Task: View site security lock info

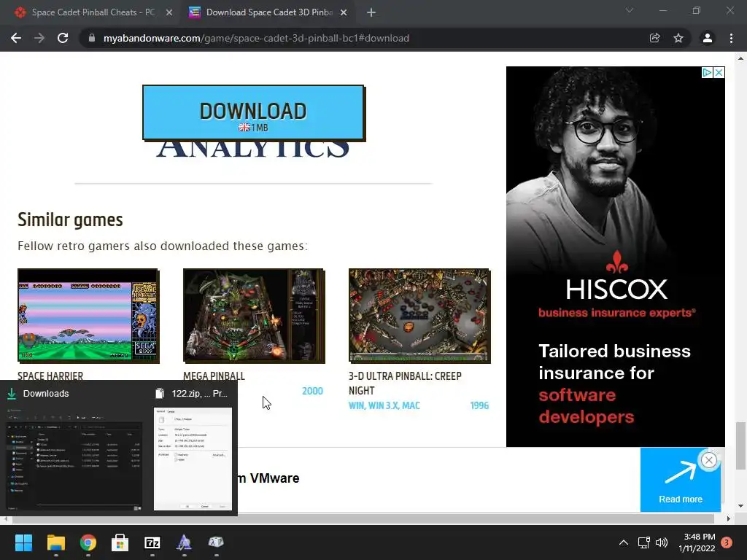Action: [92, 38]
